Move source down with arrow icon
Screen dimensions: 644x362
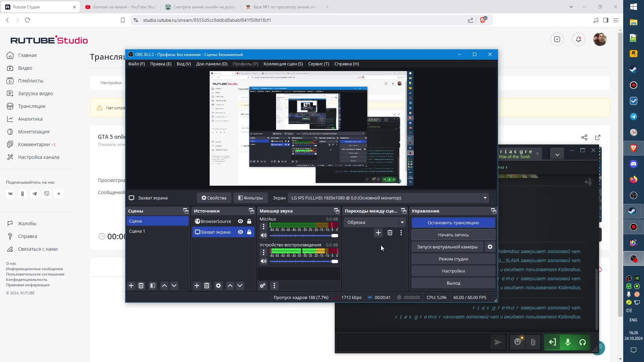click(x=240, y=286)
